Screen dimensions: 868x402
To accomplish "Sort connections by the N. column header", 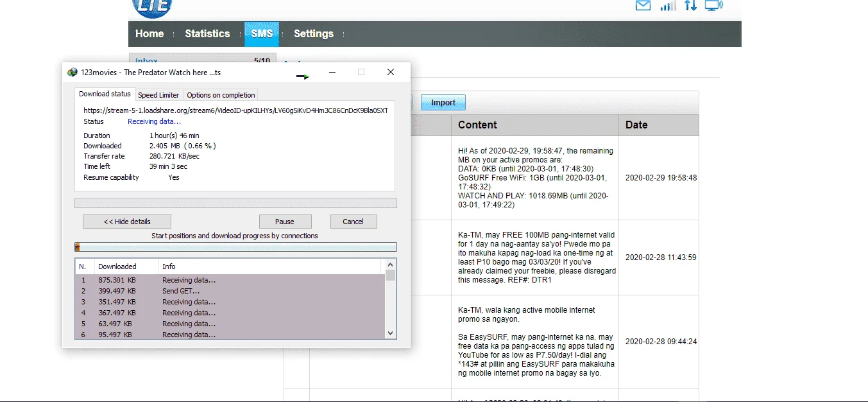I will (x=85, y=267).
